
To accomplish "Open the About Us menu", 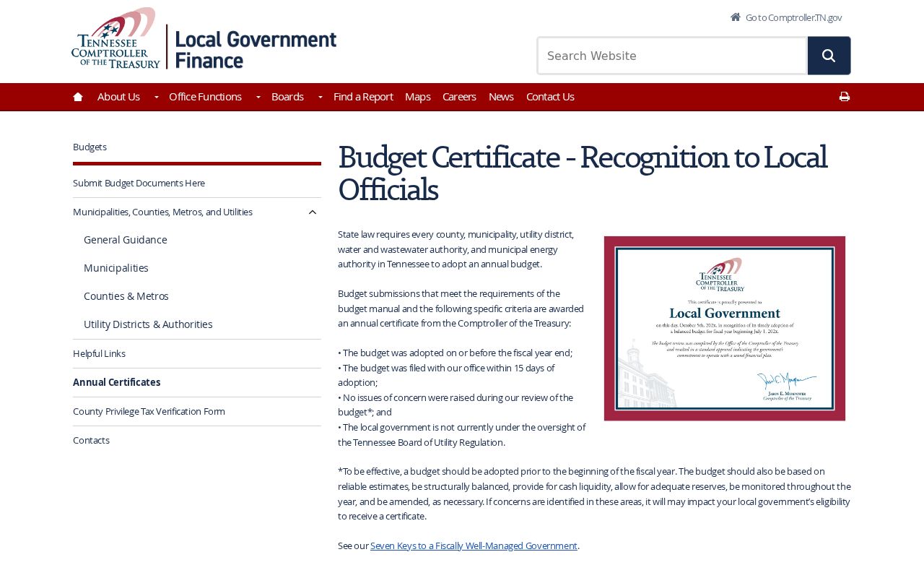I will 118,97.
